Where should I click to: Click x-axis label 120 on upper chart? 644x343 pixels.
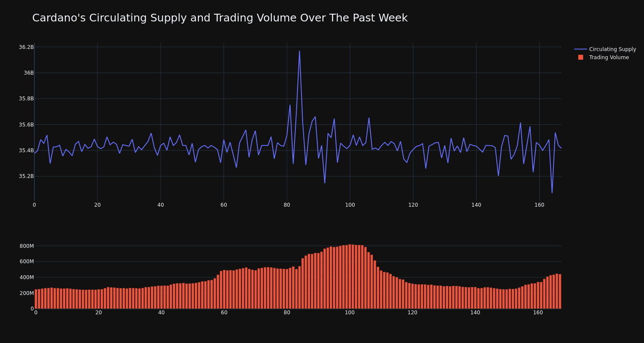pos(413,205)
